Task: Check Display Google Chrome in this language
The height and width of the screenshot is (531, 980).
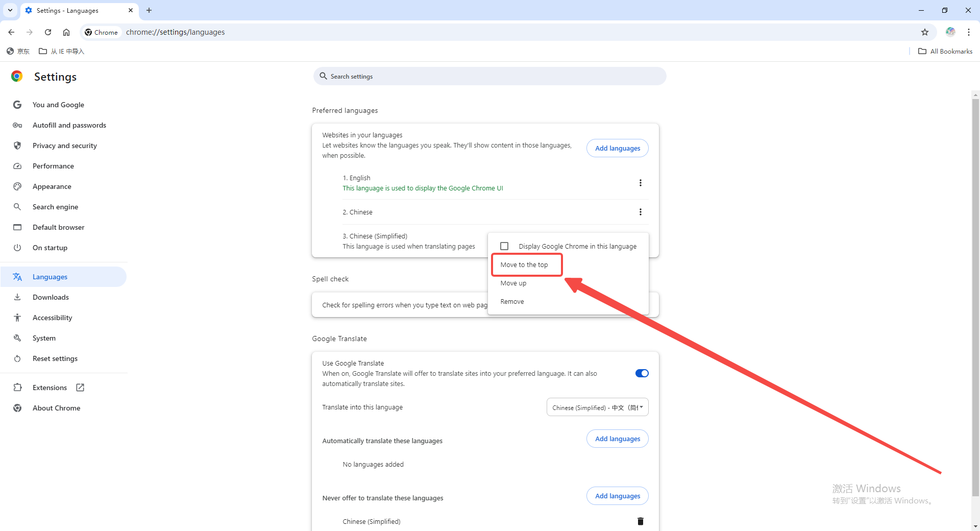Action: tap(504, 246)
